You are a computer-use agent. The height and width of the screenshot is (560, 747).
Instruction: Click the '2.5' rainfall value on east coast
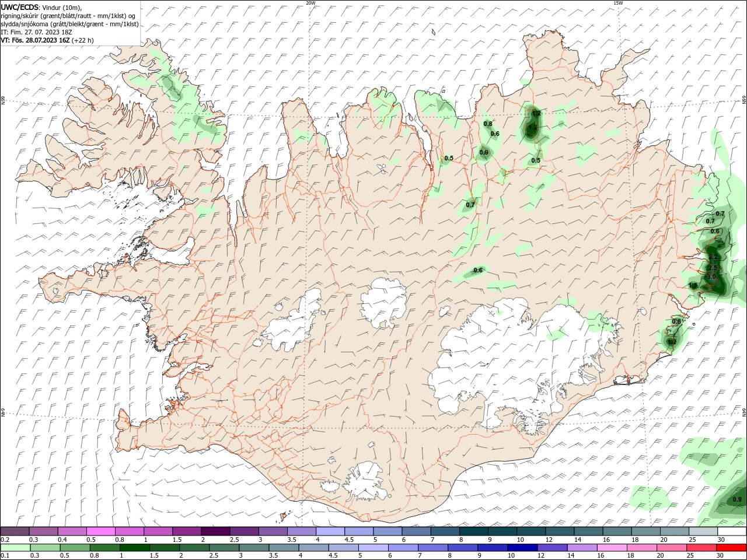712,267
